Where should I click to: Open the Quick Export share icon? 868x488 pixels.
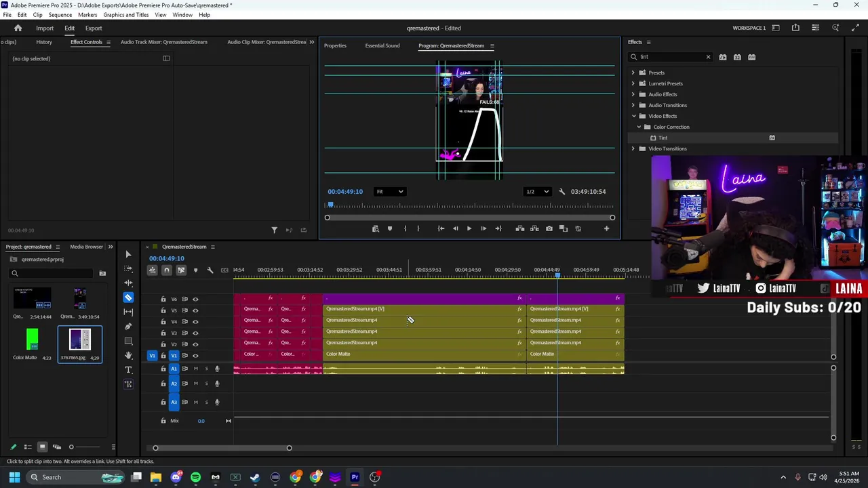795,28
